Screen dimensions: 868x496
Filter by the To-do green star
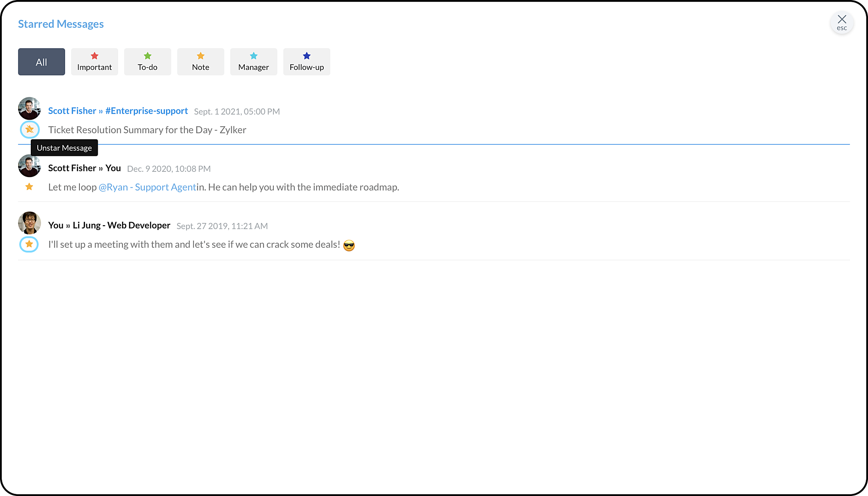[x=148, y=62]
